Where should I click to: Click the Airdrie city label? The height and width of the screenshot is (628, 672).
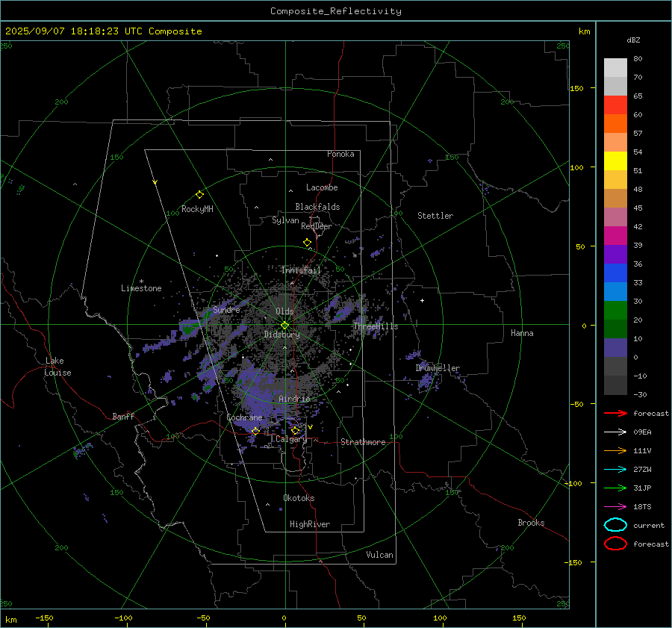coord(294,399)
